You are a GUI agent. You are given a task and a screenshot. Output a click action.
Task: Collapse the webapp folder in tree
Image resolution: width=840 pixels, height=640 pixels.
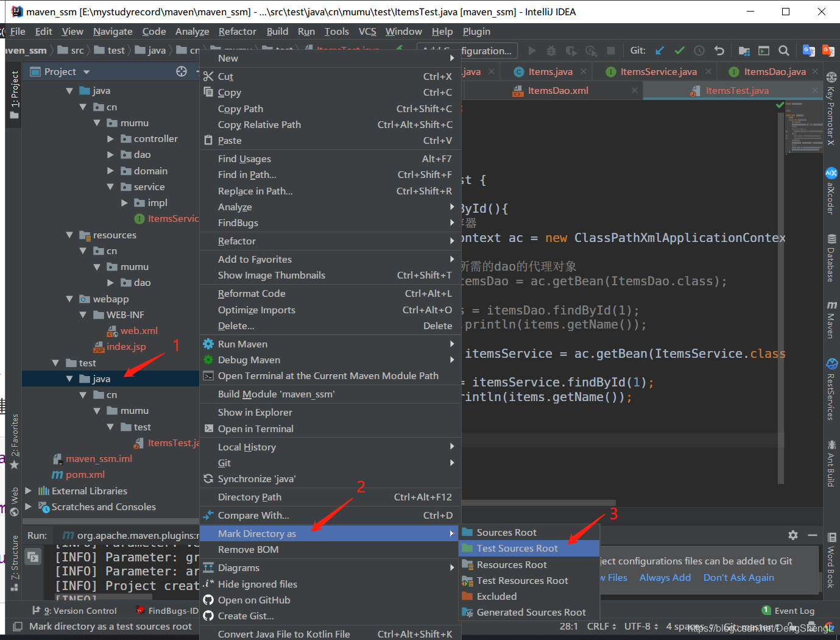point(69,299)
